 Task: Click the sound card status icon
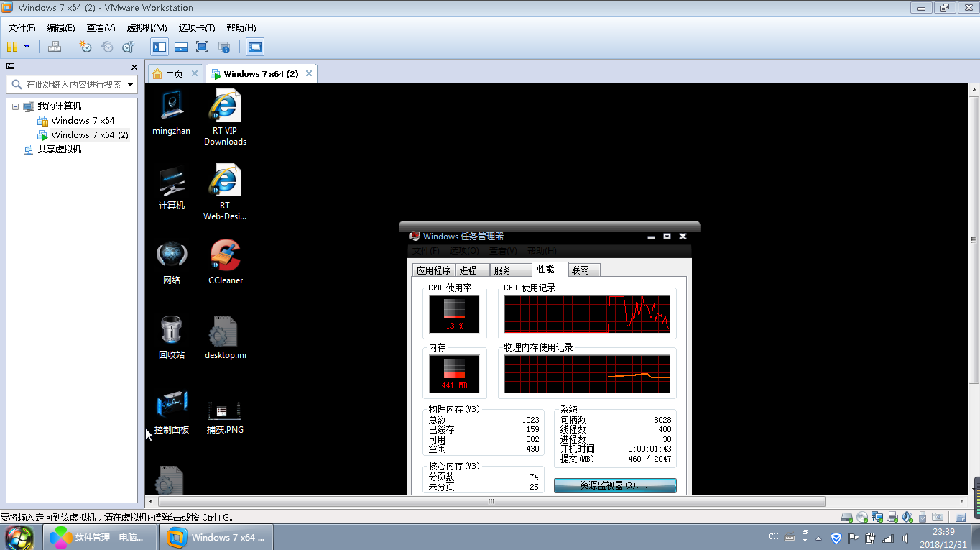907,517
